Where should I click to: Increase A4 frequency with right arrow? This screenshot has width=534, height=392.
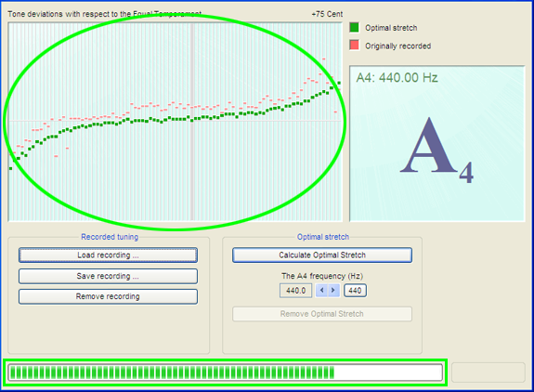coord(333,291)
